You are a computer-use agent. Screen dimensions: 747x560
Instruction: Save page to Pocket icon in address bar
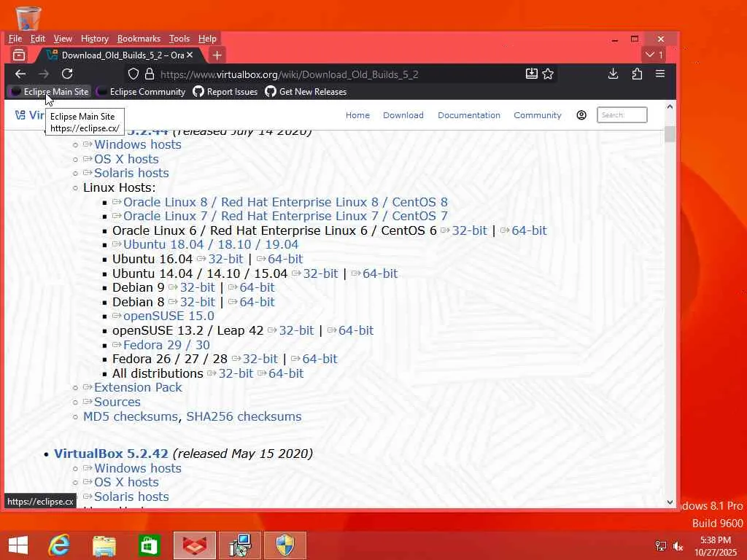(532, 74)
